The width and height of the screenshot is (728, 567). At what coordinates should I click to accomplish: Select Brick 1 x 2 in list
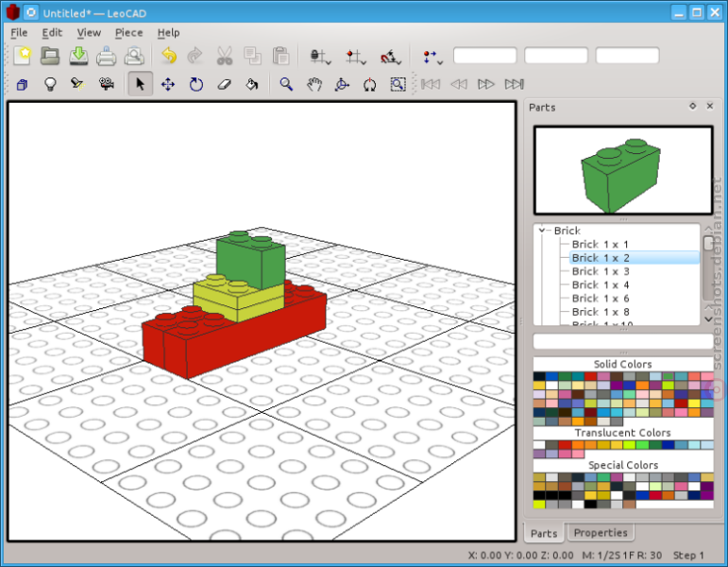click(x=635, y=257)
